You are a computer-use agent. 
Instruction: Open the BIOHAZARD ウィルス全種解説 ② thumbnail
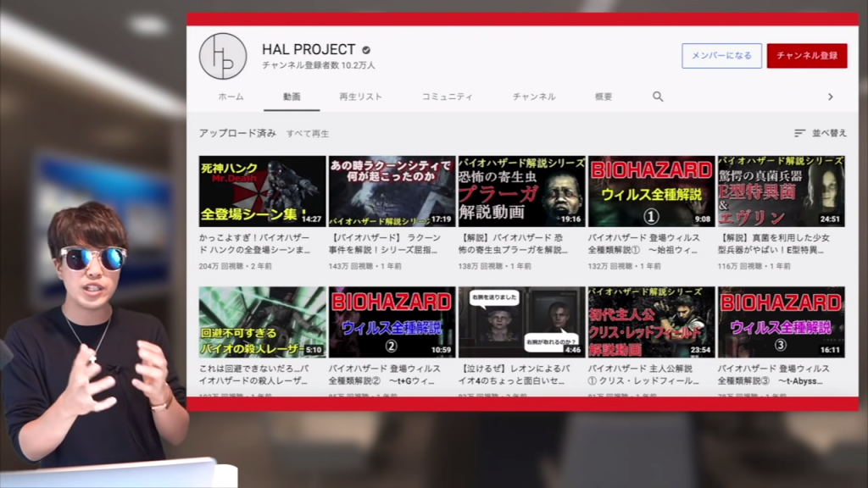coord(392,322)
